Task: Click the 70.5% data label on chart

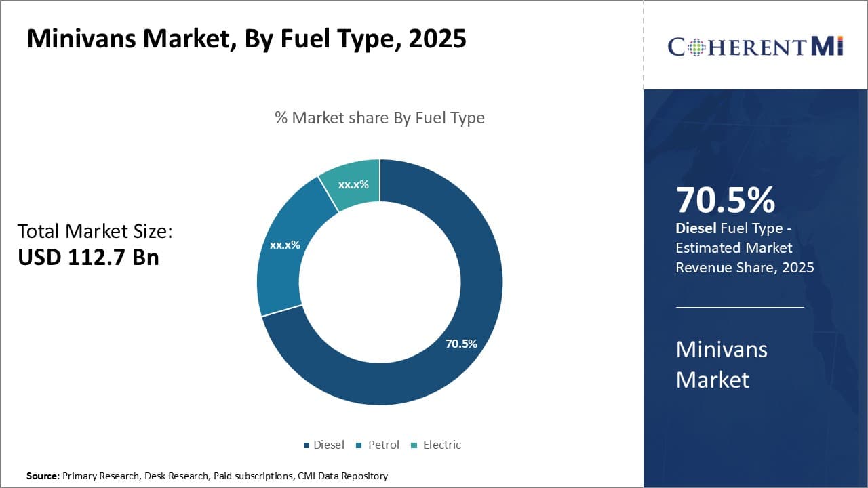Action: (x=461, y=344)
